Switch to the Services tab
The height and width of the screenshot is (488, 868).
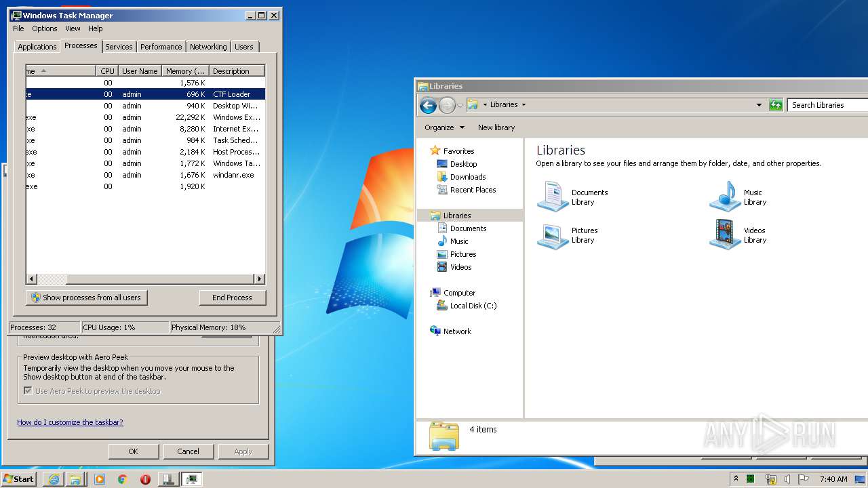pyautogui.click(x=119, y=47)
